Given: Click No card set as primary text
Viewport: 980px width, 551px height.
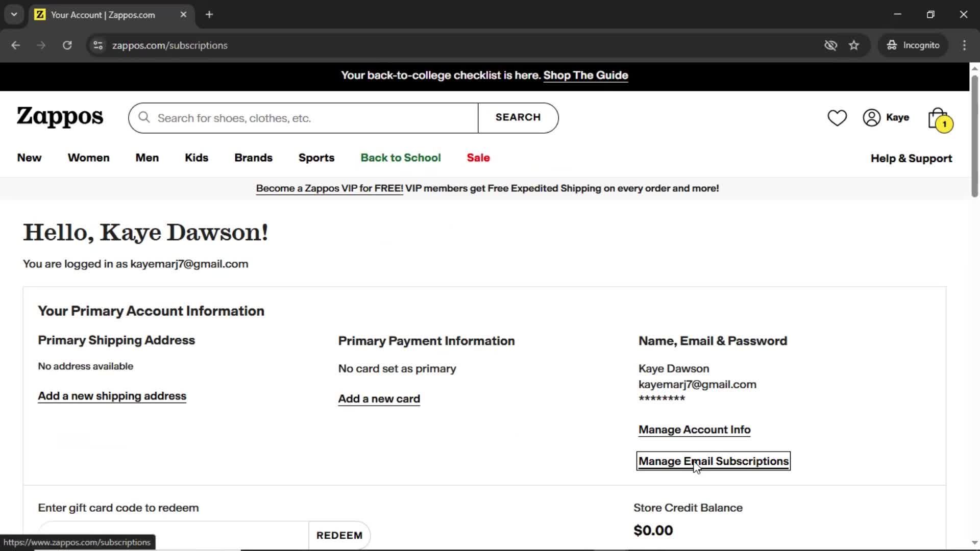Looking at the screenshot, I should (397, 369).
